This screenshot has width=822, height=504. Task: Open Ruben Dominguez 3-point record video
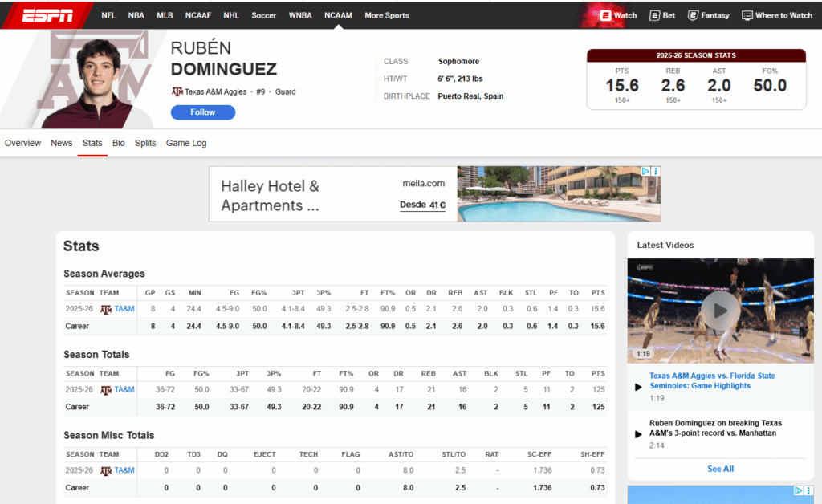click(x=715, y=428)
